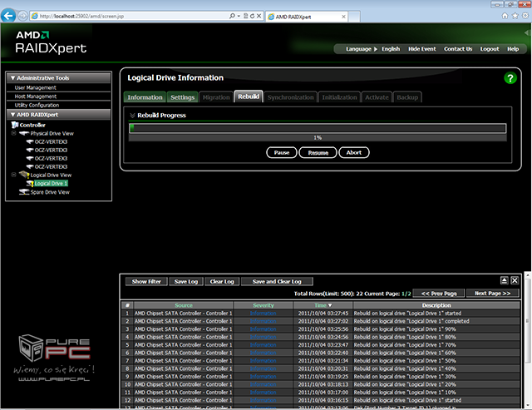Close the AMD RAIDXpert browser tab
This screenshot has width=532, height=410.
pyautogui.click(x=343, y=17)
